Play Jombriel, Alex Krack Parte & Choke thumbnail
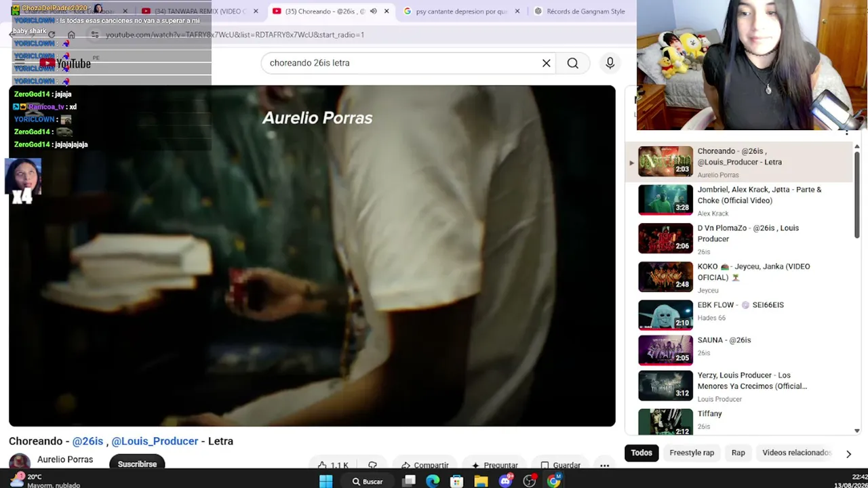 click(x=665, y=200)
